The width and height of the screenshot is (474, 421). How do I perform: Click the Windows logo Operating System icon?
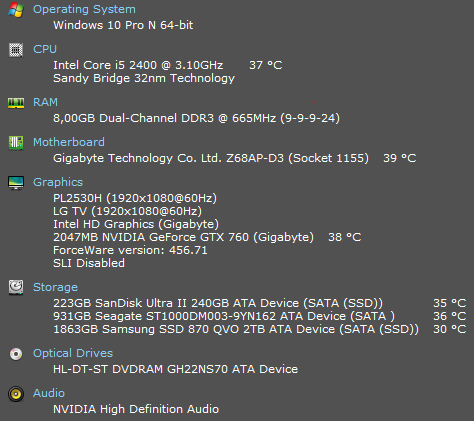tap(16, 10)
